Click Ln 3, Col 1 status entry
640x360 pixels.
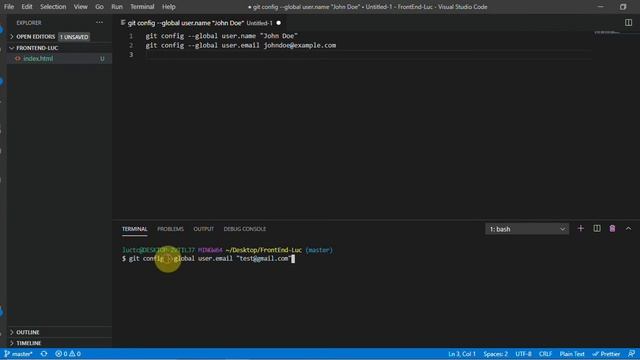462,354
